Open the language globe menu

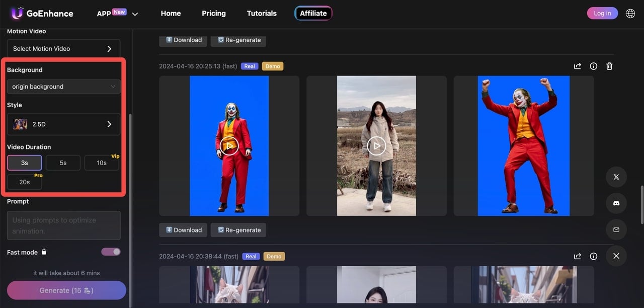[x=630, y=14]
